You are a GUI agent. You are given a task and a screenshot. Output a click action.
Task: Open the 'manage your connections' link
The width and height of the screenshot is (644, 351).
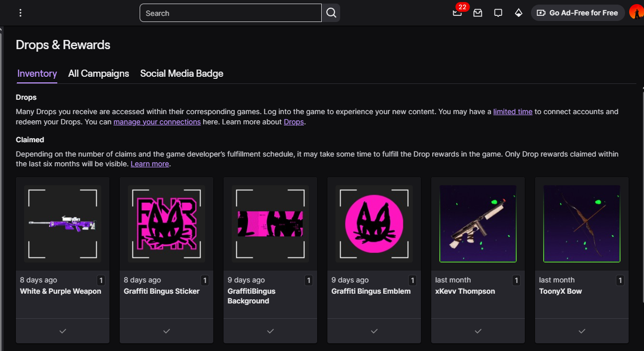157,122
